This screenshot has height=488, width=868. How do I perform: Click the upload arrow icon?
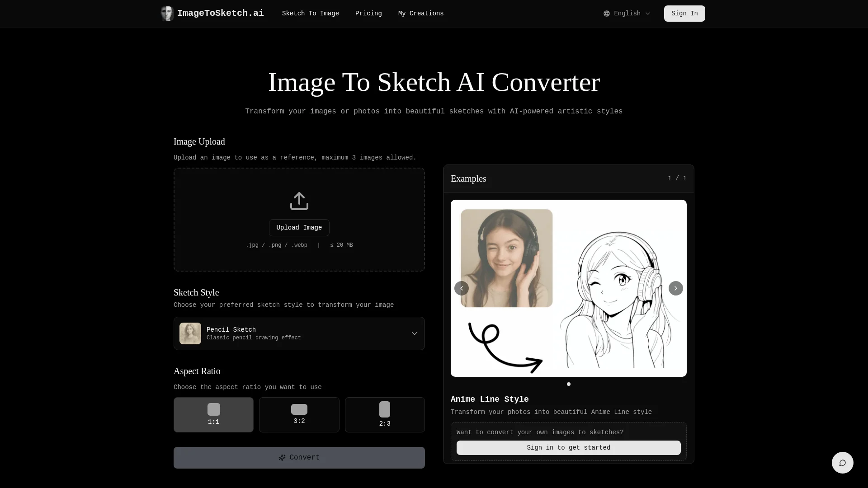[x=299, y=201]
